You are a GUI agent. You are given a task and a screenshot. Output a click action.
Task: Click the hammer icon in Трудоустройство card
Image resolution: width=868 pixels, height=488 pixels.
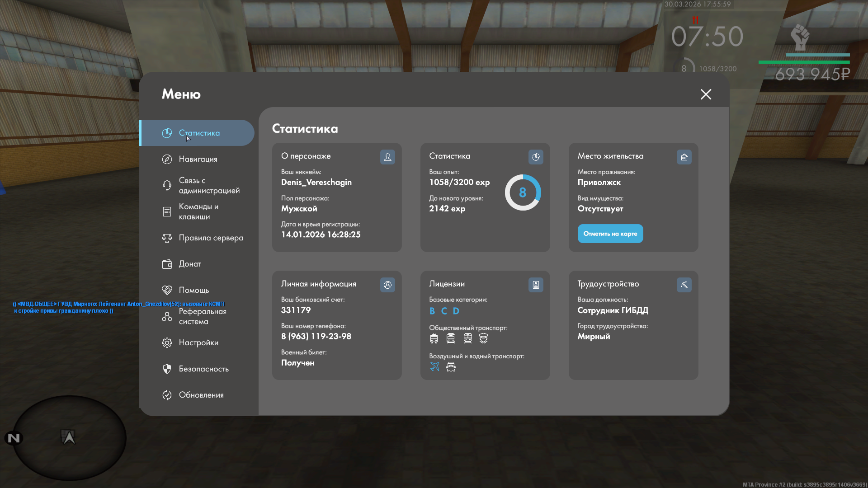[x=684, y=285]
